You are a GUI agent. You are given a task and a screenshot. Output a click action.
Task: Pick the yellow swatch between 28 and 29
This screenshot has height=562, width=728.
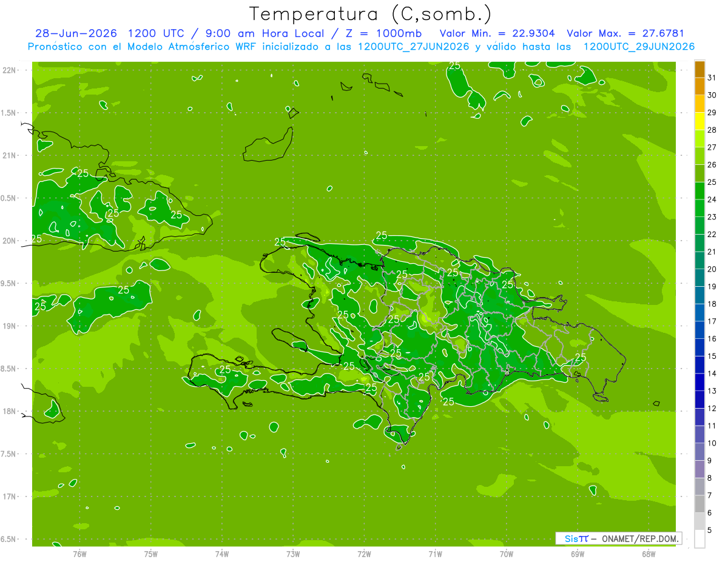(699, 122)
